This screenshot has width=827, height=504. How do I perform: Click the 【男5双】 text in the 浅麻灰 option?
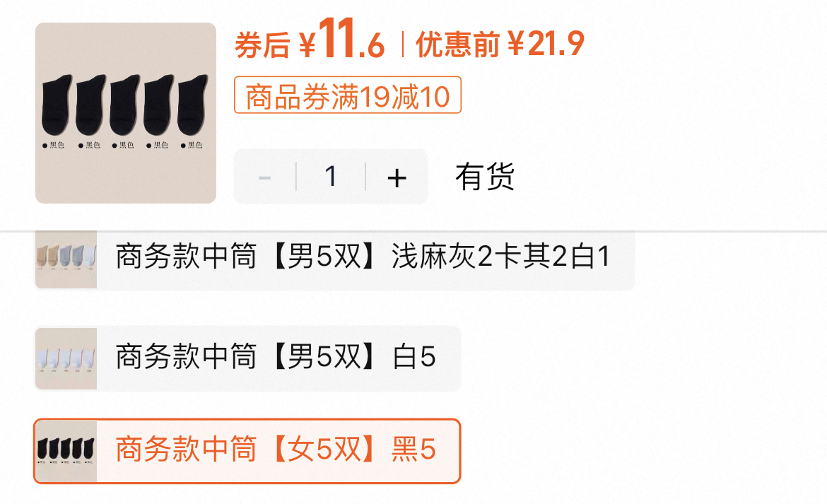325,257
